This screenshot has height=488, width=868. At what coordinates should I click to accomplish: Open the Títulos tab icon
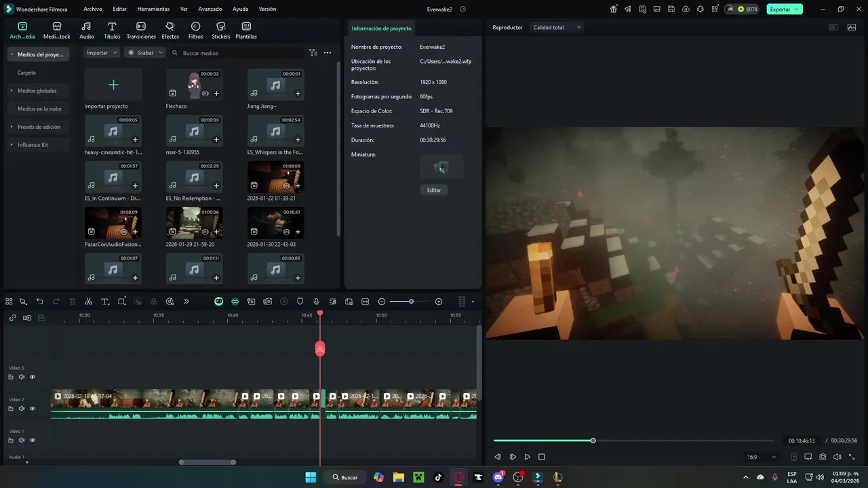point(112,30)
